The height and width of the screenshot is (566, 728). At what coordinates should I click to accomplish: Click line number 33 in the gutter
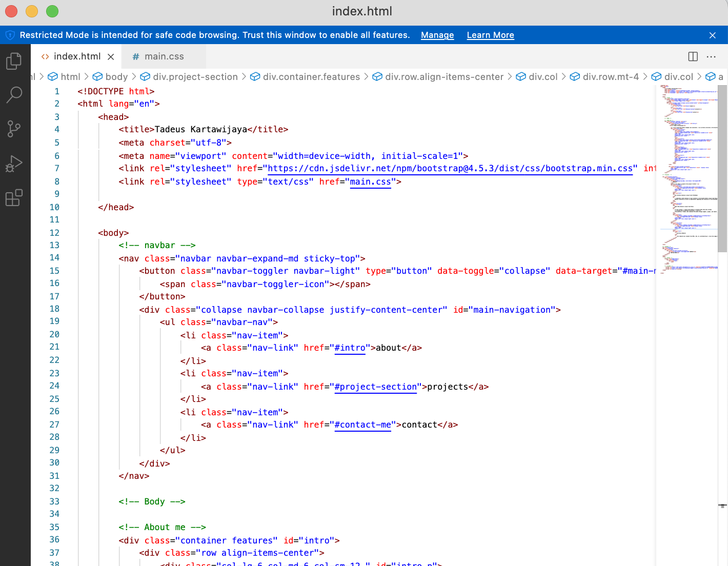click(54, 501)
